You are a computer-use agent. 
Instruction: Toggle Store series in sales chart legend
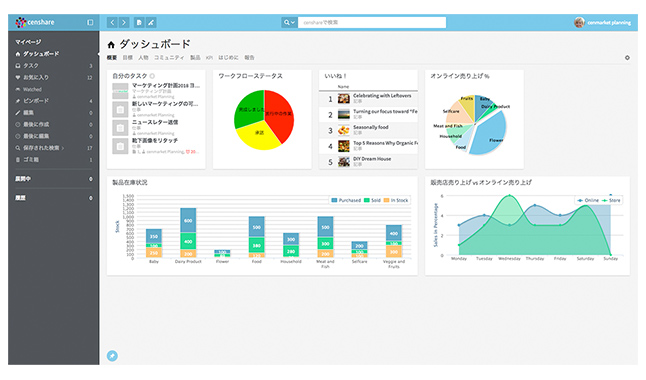[611, 200]
